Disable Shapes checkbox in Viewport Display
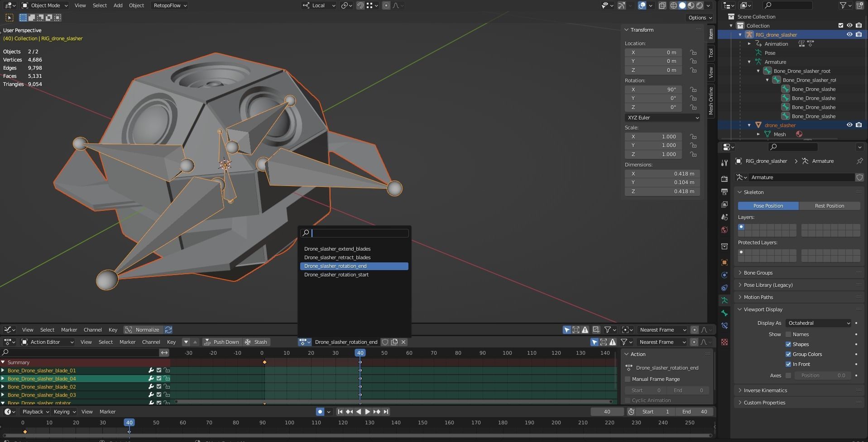 pyautogui.click(x=788, y=344)
